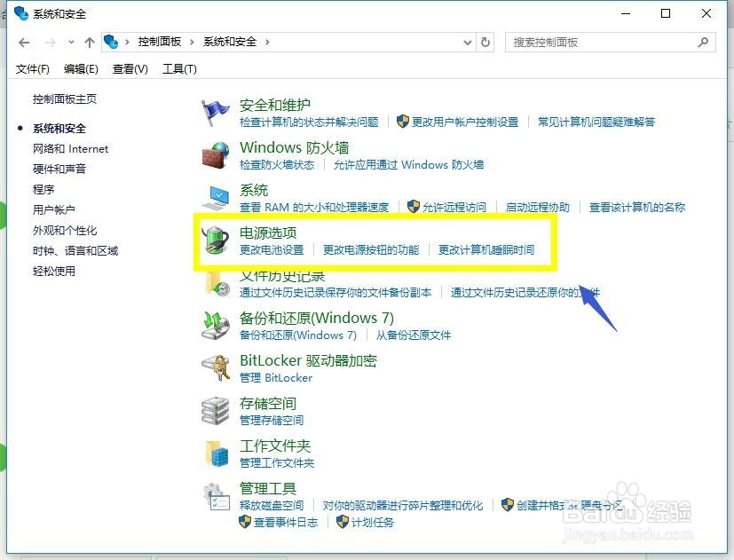The image size is (734, 560).
Task: Click 从备份还原文件 link
Action: pyautogui.click(x=414, y=335)
